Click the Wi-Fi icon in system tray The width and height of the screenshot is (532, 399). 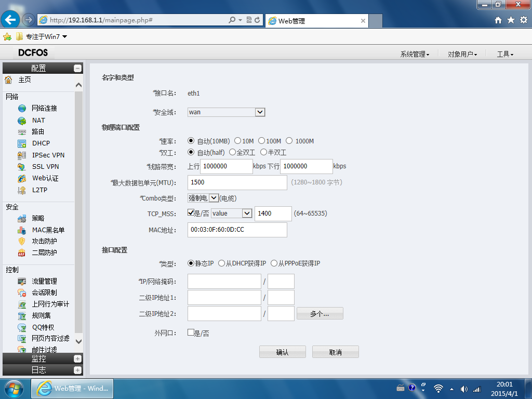coord(438,389)
